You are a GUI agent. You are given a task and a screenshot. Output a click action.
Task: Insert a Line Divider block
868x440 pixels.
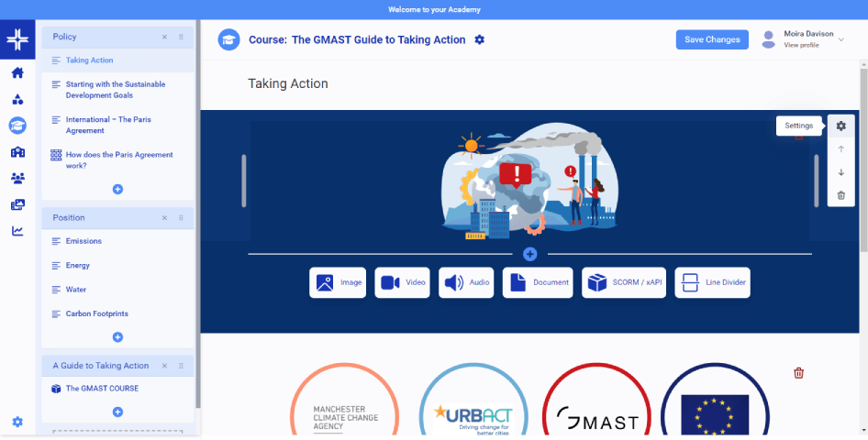[713, 282]
